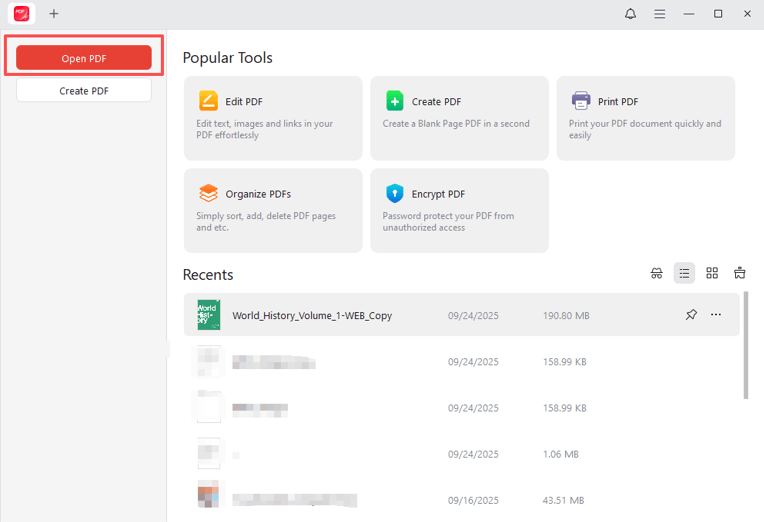The width and height of the screenshot is (764, 522).
Task: Toggle incognito mode for recent files
Action: pos(657,273)
